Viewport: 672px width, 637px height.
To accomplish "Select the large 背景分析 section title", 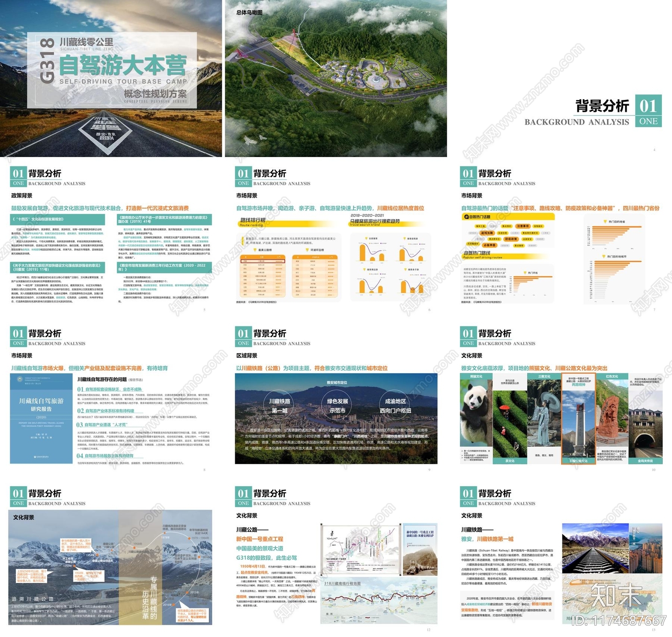I will (x=602, y=106).
